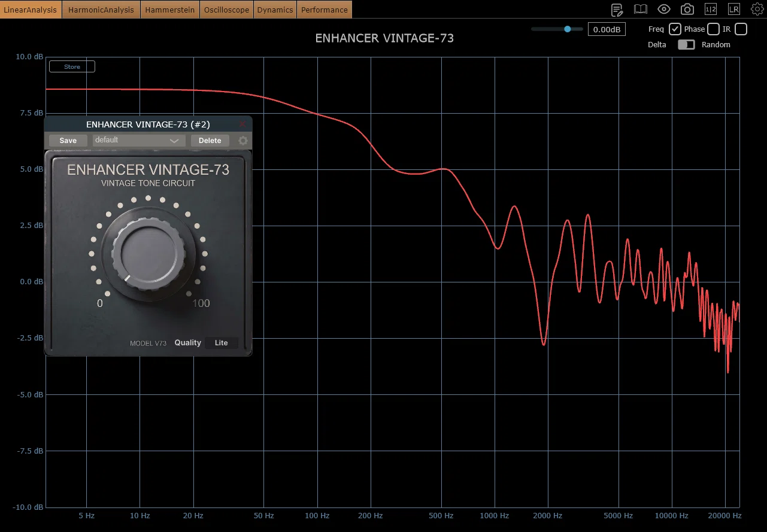Click the 10.0 dB axis label
The height and width of the screenshot is (532, 767).
[x=29, y=57]
